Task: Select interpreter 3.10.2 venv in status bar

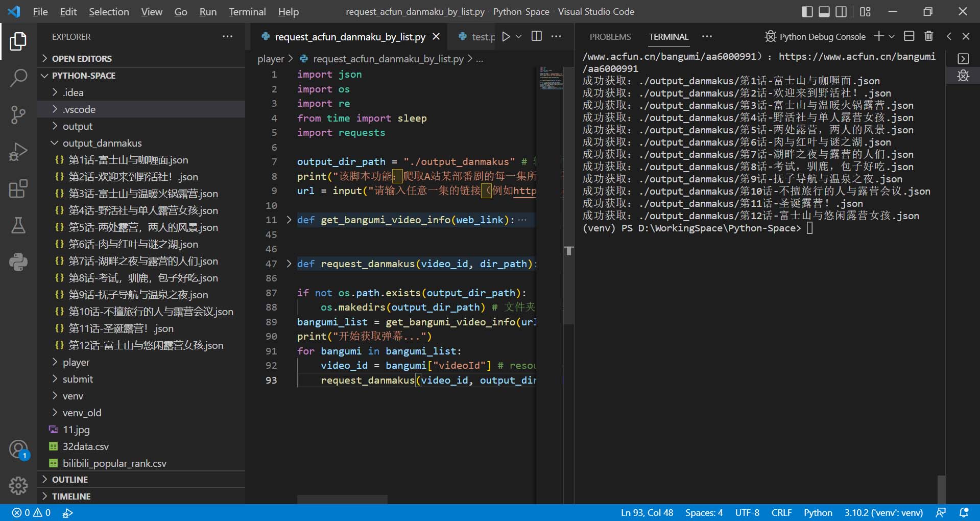Action: coord(883,512)
